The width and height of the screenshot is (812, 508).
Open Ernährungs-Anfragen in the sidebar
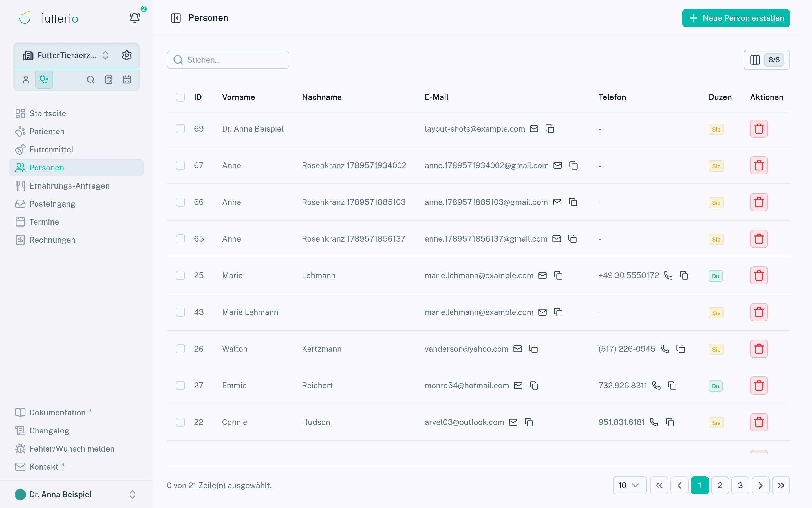(x=76, y=186)
